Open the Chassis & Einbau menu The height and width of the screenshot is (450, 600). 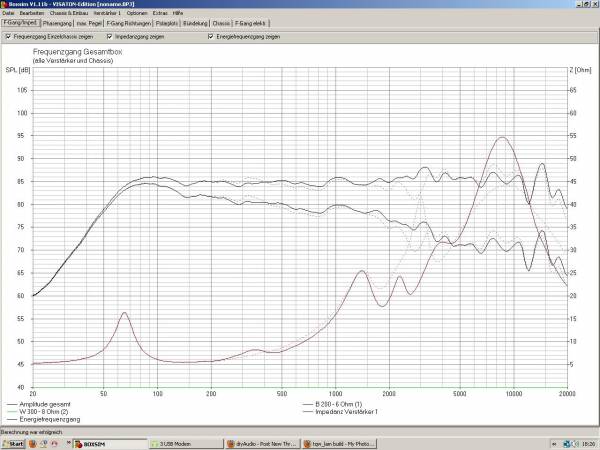coord(69,13)
